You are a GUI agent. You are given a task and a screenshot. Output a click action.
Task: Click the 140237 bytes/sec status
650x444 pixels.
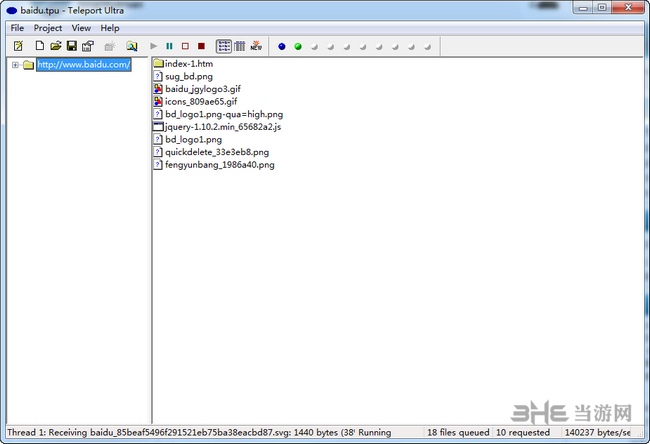click(x=597, y=432)
